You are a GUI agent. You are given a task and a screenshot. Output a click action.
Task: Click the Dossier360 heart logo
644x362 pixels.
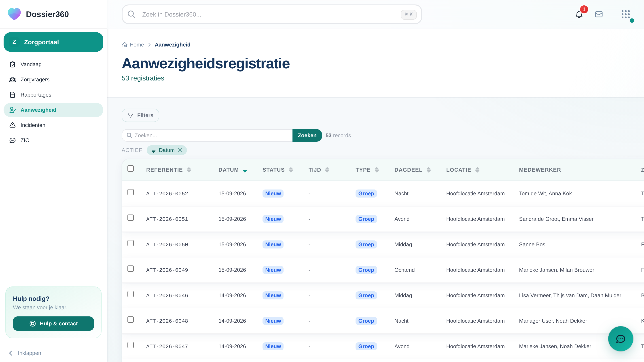click(14, 14)
